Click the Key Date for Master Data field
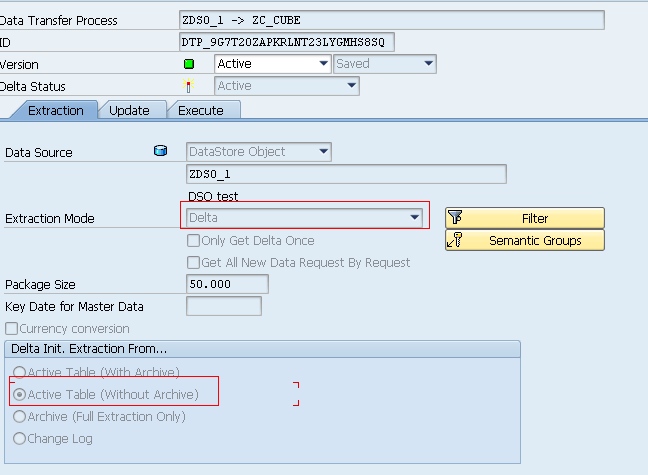This screenshot has width=648, height=475. 224,306
